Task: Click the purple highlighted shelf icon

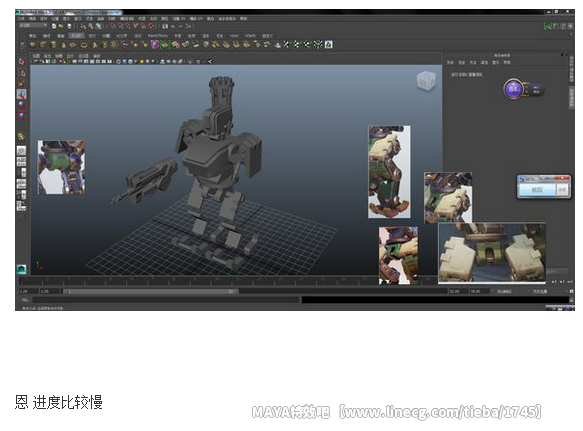Action: point(155,45)
